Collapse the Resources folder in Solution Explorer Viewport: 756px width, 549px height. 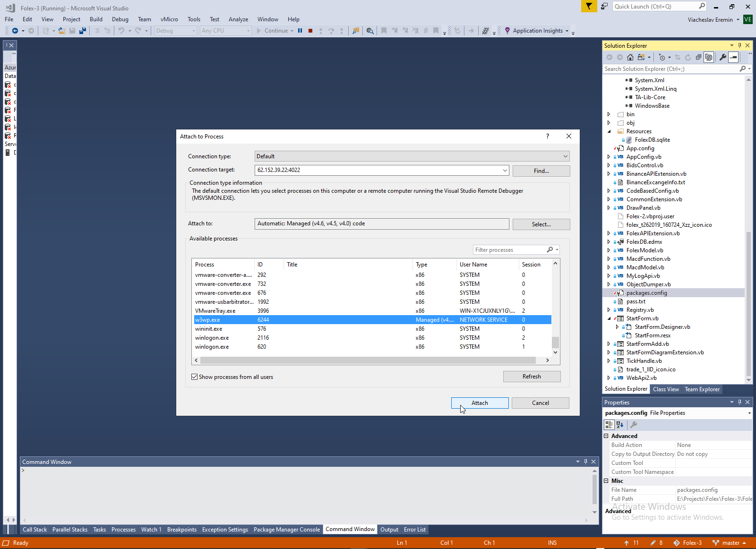609,131
